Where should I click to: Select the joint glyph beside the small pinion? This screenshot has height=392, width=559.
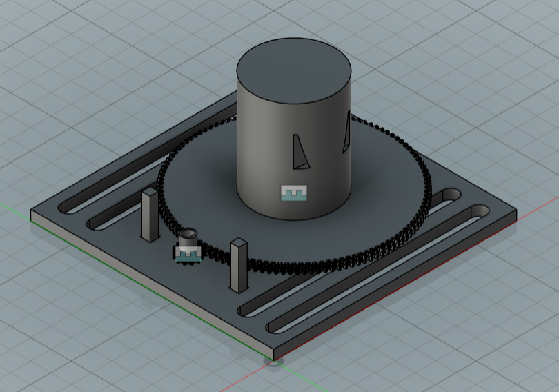tap(188, 255)
